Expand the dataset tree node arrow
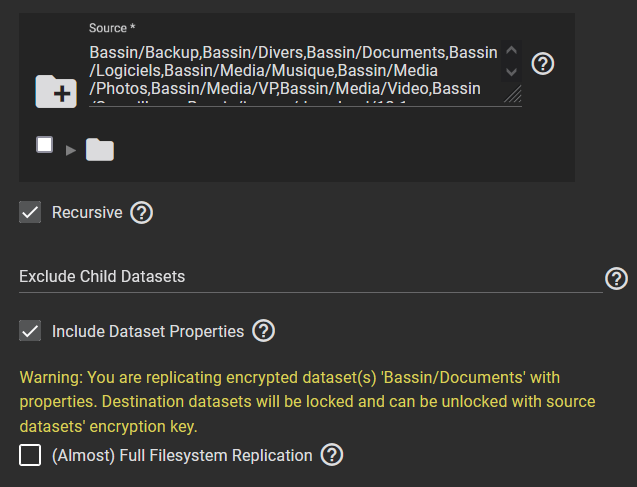 coord(71,151)
